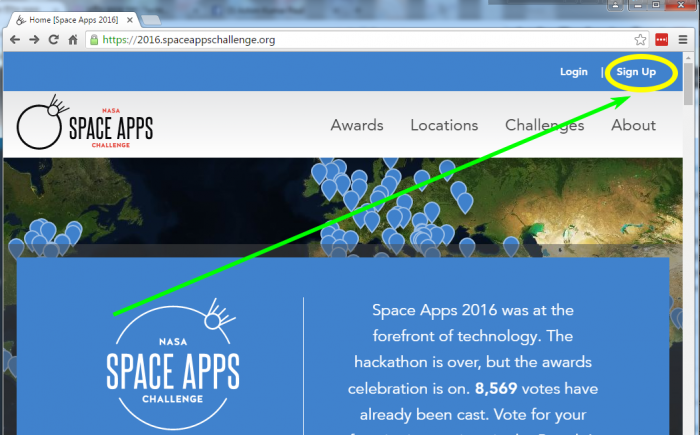Click the 8,569 votes count text
The image size is (700, 435).
pyautogui.click(x=496, y=389)
